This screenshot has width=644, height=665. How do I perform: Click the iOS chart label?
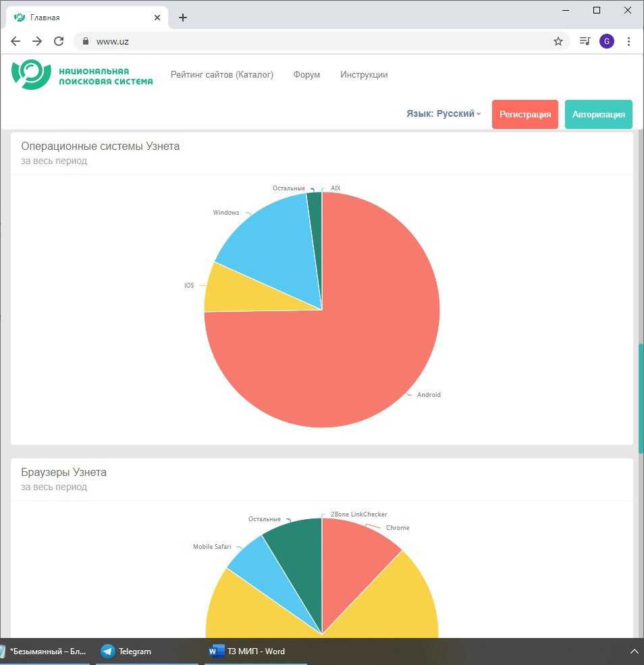pos(189,286)
